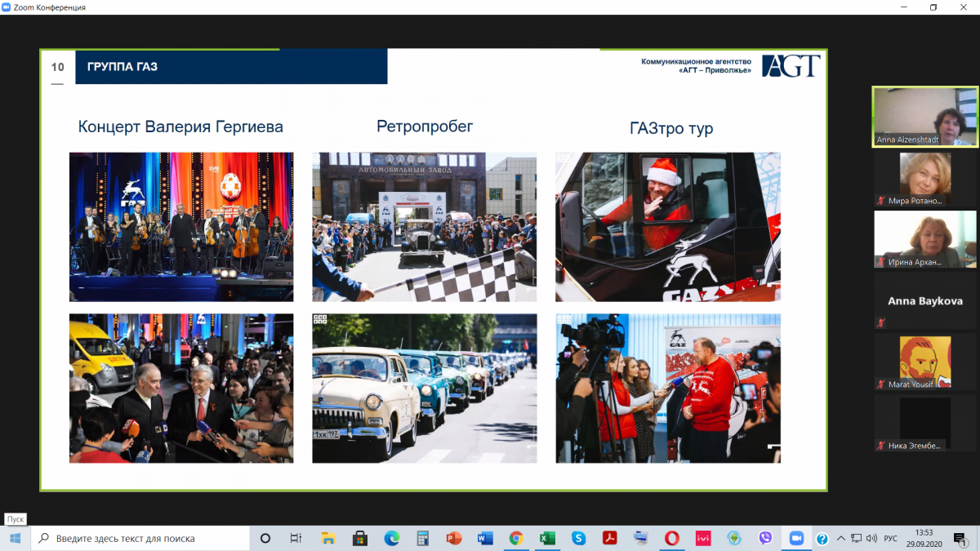Click the AGT logo on the slide
The height and width of the screenshot is (551, 980).
[791, 66]
